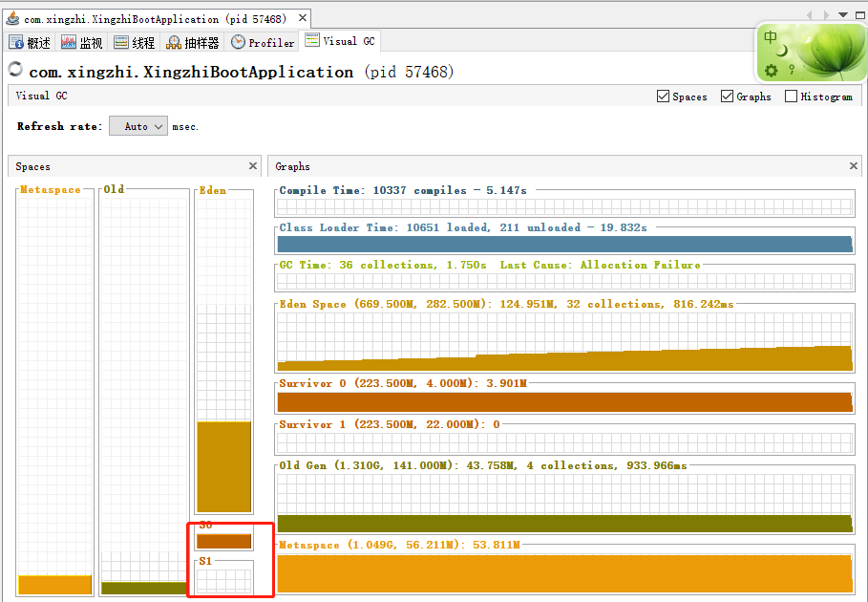The width and height of the screenshot is (868, 602).
Task: Open the 线程 threads tab
Action: [x=134, y=43]
